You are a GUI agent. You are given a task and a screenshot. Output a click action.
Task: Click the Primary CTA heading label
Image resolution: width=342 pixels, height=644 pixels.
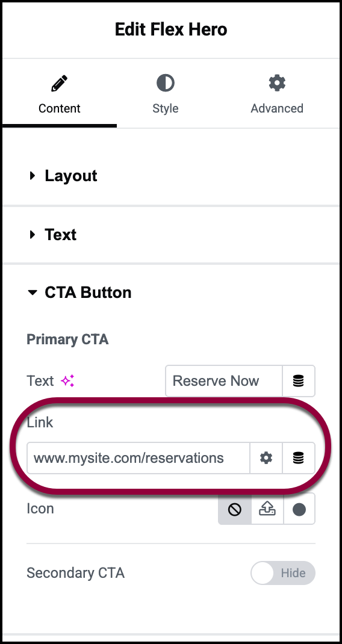pyautogui.click(x=67, y=339)
